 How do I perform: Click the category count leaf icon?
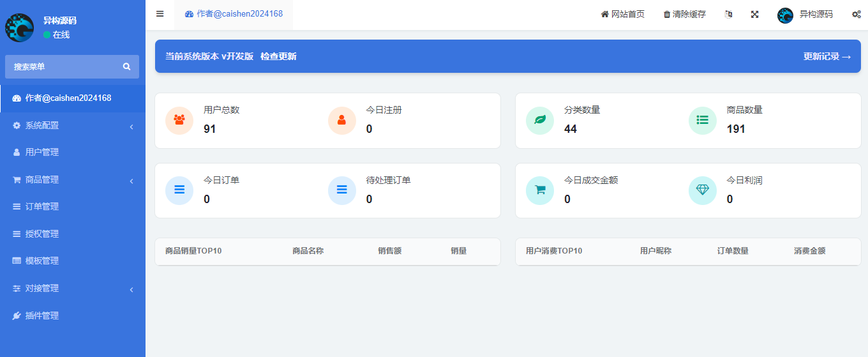point(540,120)
